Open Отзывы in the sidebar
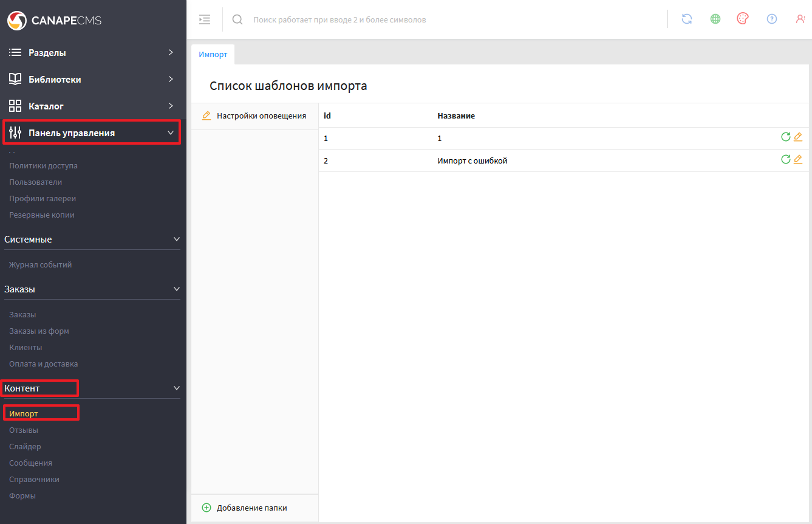The width and height of the screenshot is (812, 524). click(x=24, y=430)
